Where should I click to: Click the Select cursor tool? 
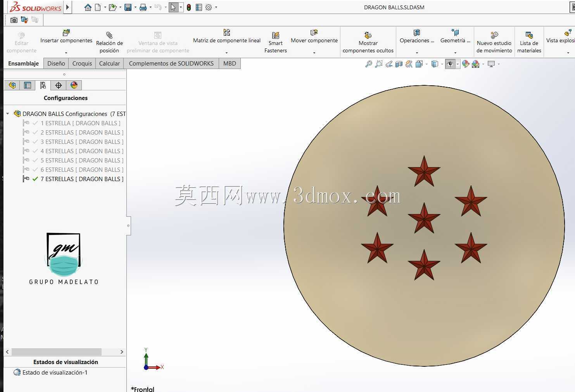pos(173,7)
